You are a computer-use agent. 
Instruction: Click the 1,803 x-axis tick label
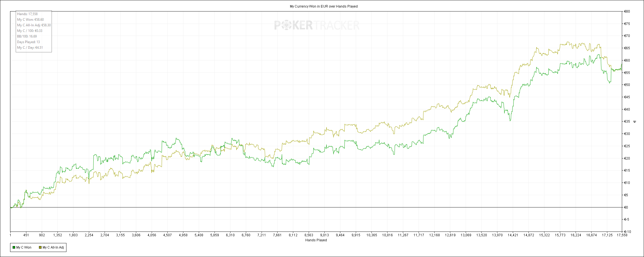pyautogui.click(x=73, y=235)
